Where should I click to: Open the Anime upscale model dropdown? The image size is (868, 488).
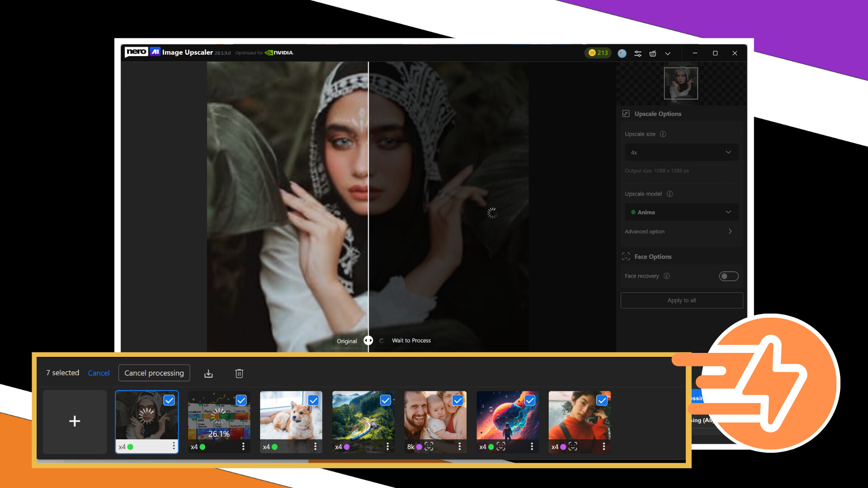(x=681, y=212)
